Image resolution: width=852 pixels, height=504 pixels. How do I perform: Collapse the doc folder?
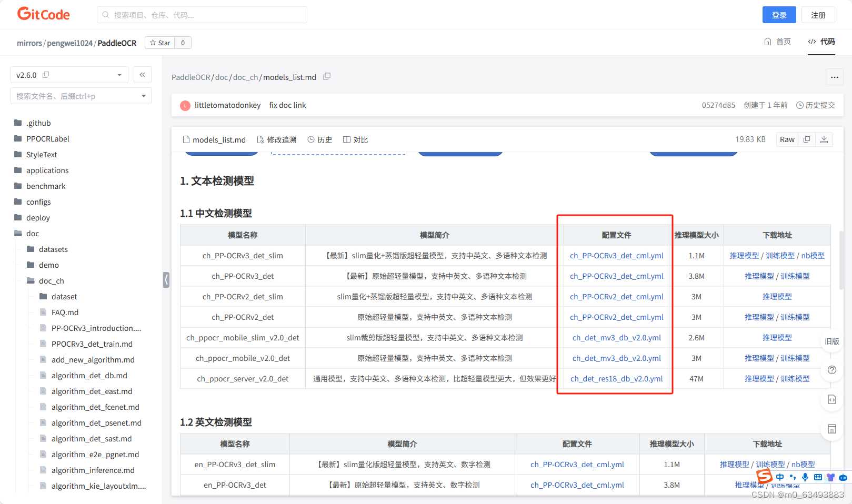pos(33,234)
